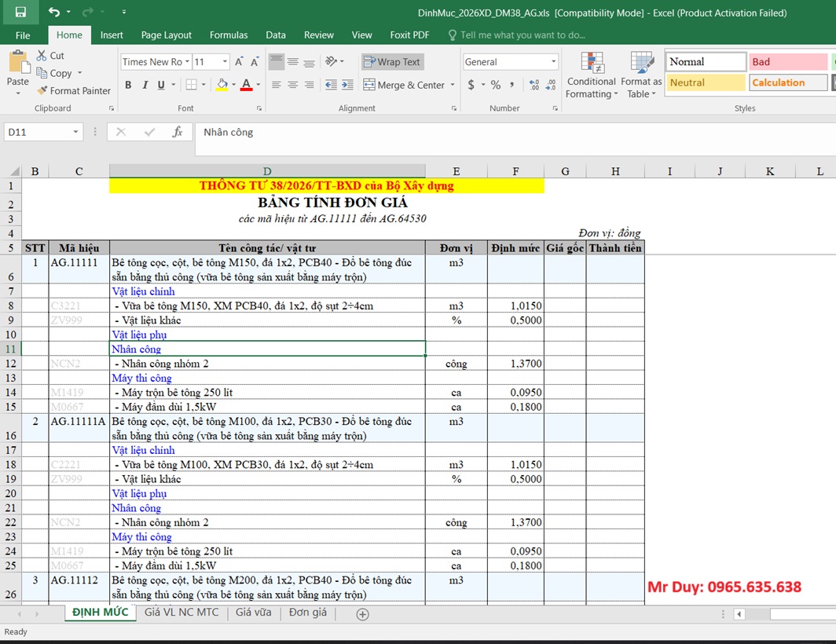Toggle Wrap Text
This screenshot has width=836, height=644.
pos(392,62)
